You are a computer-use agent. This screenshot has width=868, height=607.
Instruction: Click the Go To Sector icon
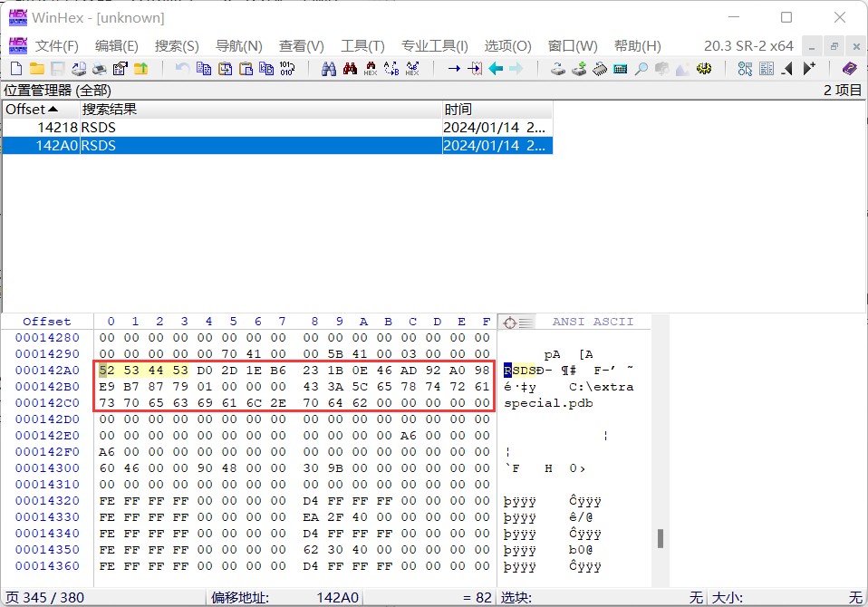(475, 69)
